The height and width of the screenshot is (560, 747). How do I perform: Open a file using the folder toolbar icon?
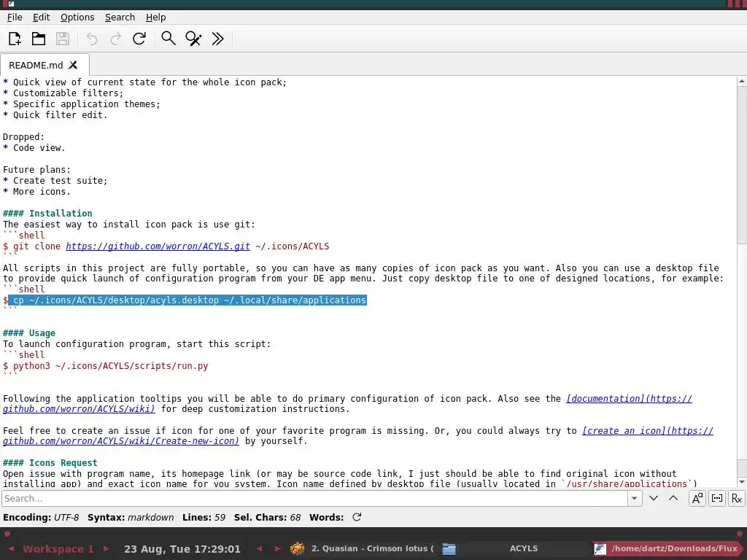point(39,39)
